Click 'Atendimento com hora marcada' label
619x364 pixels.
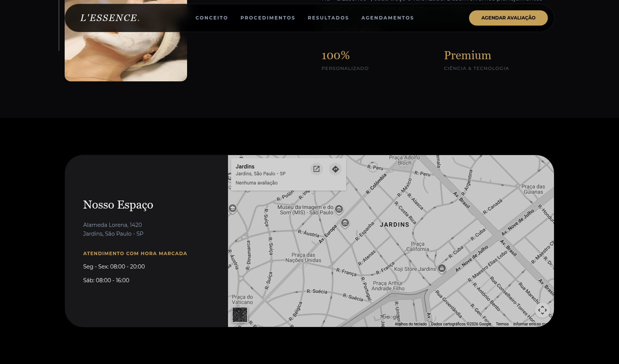coord(135,254)
